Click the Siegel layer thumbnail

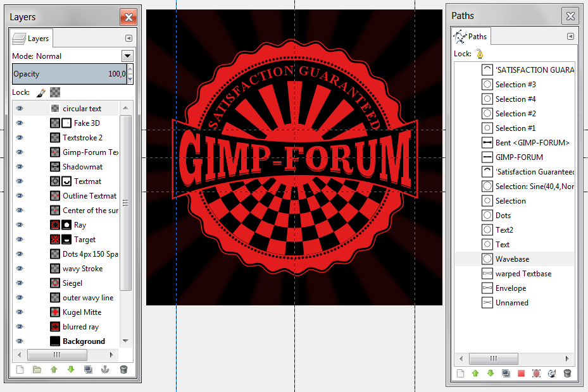click(55, 283)
